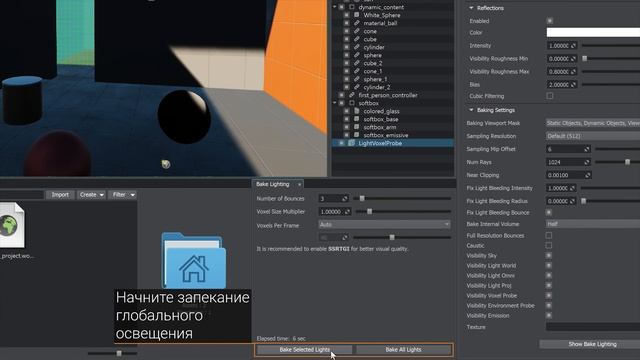Open the Voxels Per Frame dropdown

(384, 224)
